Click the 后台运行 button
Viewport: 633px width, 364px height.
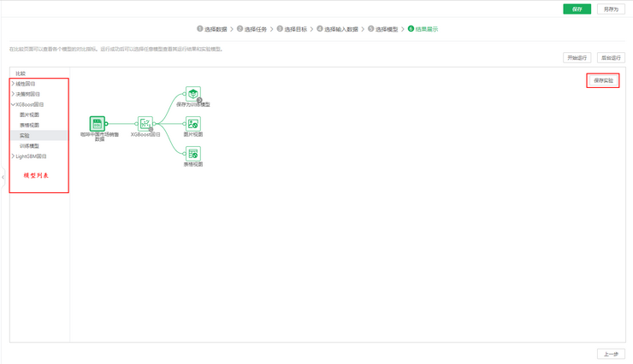coord(611,57)
